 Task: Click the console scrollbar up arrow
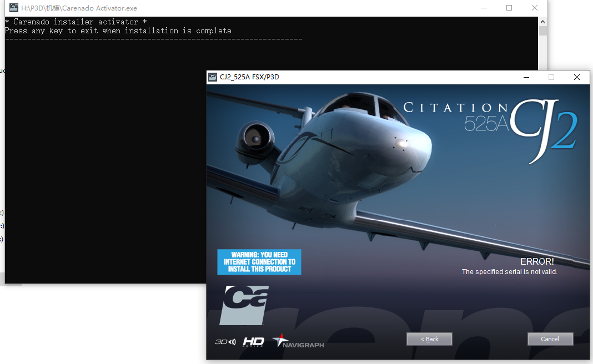[542, 22]
